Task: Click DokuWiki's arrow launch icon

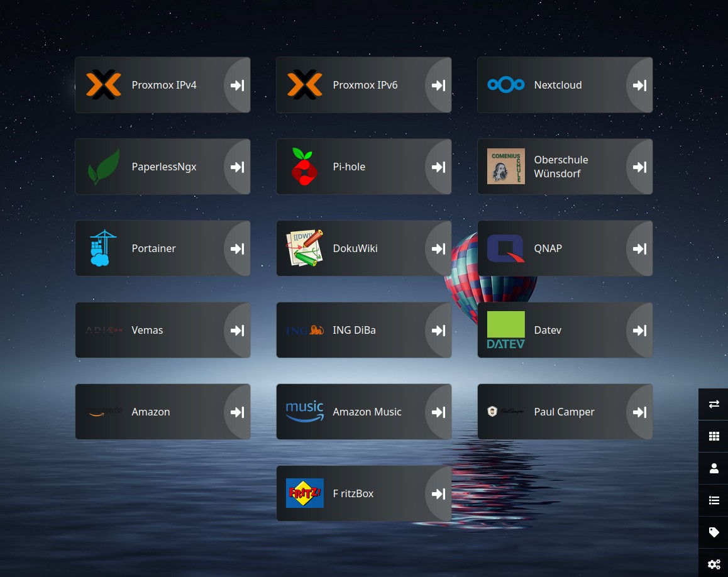Action: [438, 249]
